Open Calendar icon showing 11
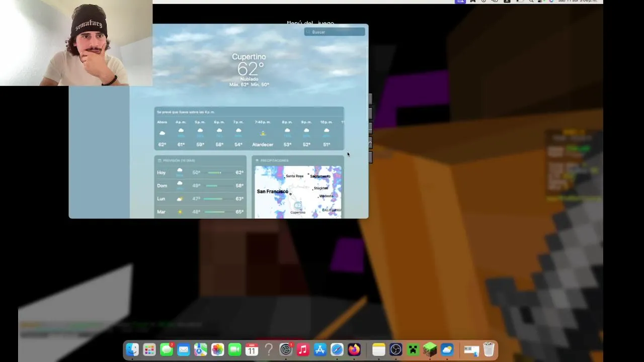The height and width of the screenshot is (362, 644). (x=252, y=349)
